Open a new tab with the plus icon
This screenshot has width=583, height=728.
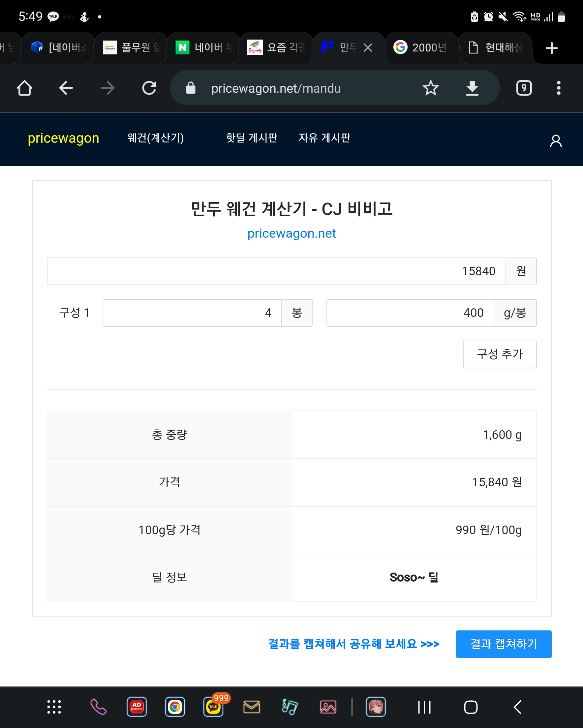(551, 48)
